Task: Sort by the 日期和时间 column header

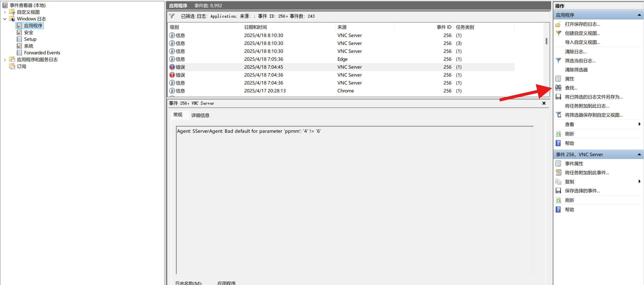Action: (x=288, y=27)
